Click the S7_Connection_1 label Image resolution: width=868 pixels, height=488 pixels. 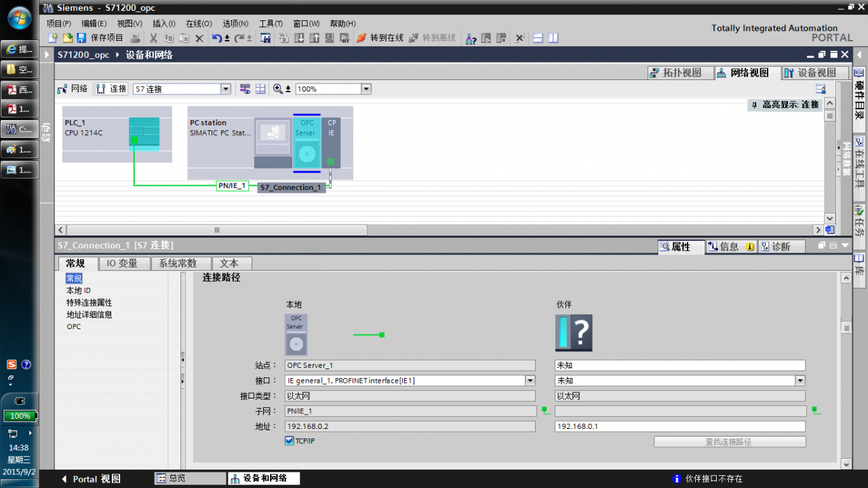coord(291,187)
